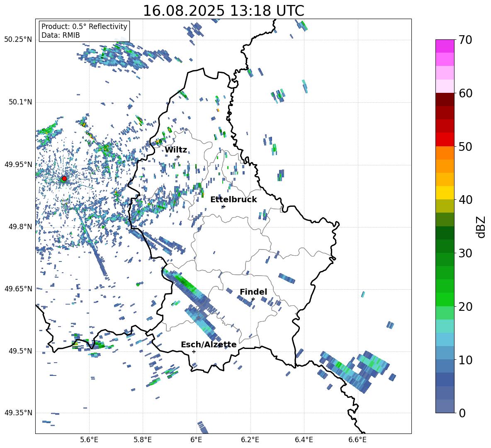
Task: Click the Ettelbruck city label
Action: click(233, 200)
